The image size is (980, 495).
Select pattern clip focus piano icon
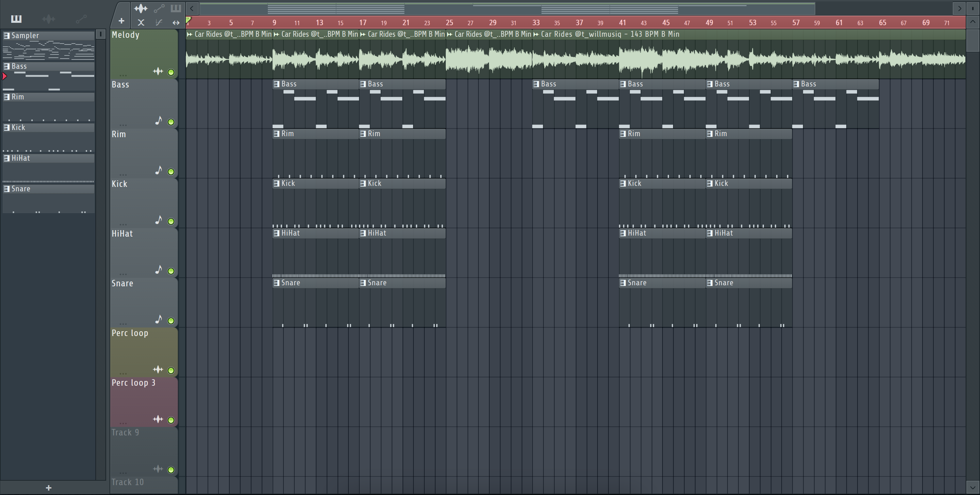176,8
